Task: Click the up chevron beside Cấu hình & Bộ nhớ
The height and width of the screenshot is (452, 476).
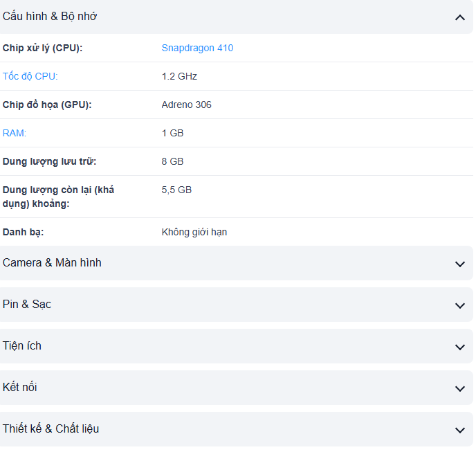Action: tap(460, 17)
